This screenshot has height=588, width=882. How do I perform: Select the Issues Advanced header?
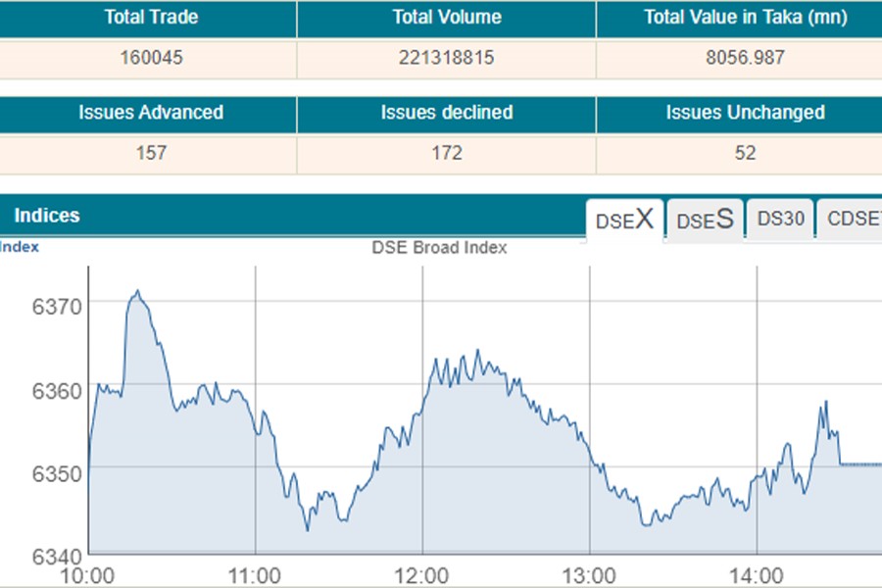tap(151, 113)
